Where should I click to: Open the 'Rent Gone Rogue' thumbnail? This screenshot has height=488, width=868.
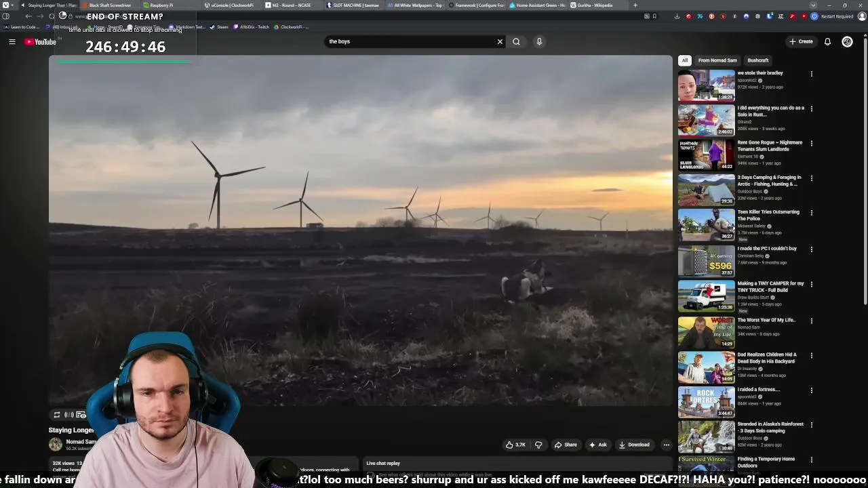click(706, 155)
